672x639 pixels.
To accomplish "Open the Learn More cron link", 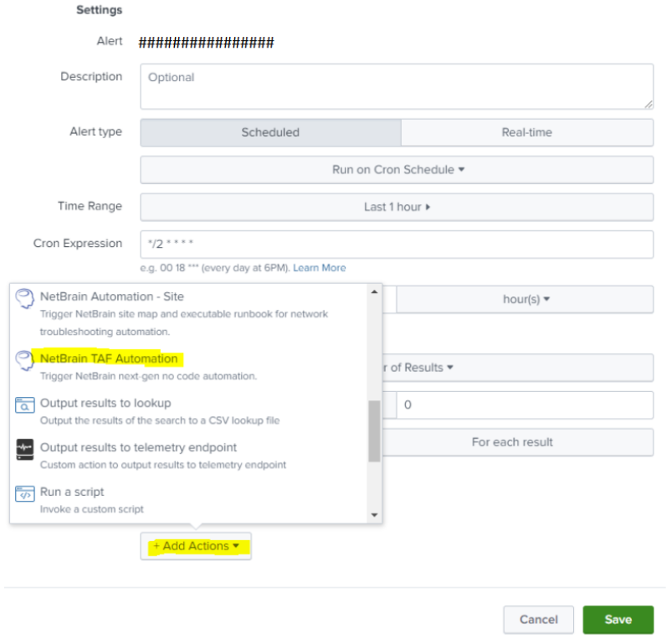I will click(x=320, y=268).
